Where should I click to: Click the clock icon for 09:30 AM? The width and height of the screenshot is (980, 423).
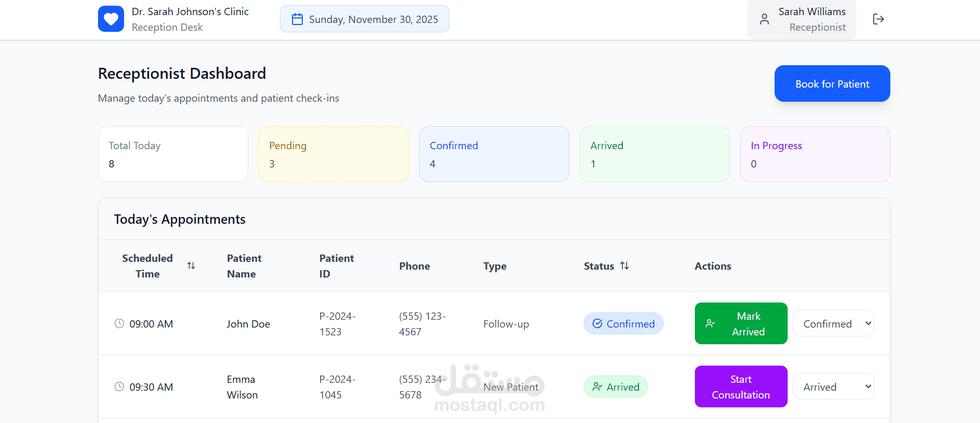119,386
